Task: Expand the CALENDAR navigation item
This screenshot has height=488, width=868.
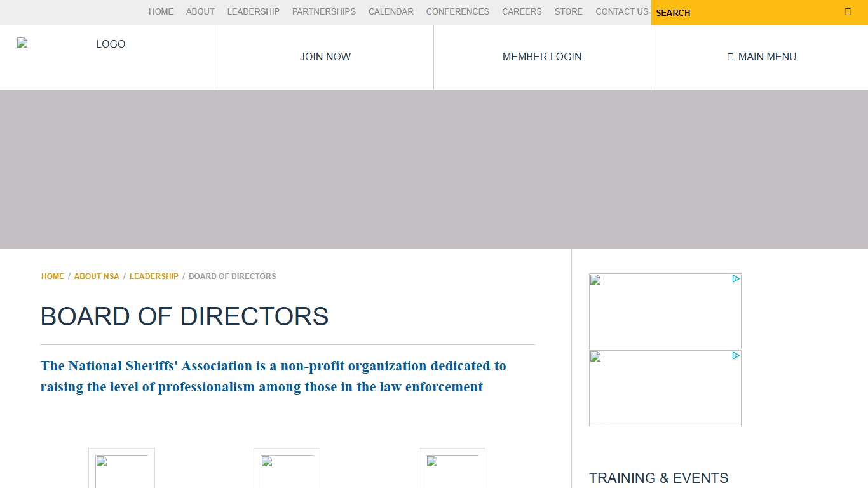Action: (390, 11)
